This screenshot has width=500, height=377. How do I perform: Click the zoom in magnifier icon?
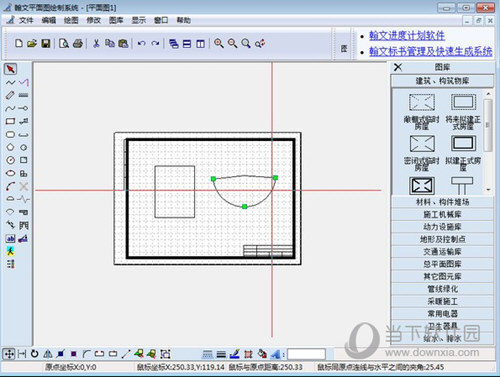point(219,43)
